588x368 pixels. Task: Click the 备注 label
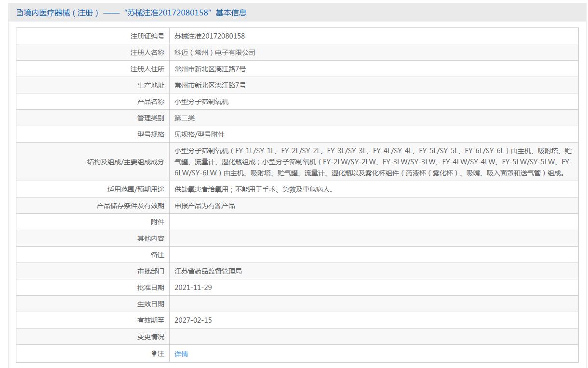[157, 255]
